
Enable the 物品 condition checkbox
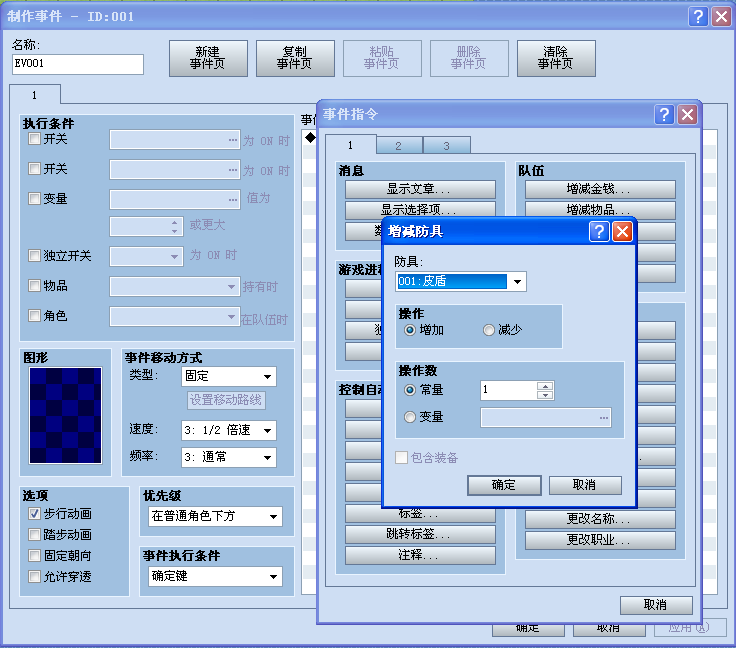34,286
